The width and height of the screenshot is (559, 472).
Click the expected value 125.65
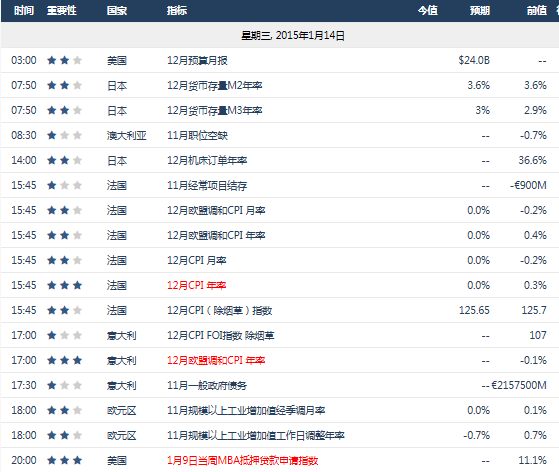pyautogui.click(x=474, y=310)
